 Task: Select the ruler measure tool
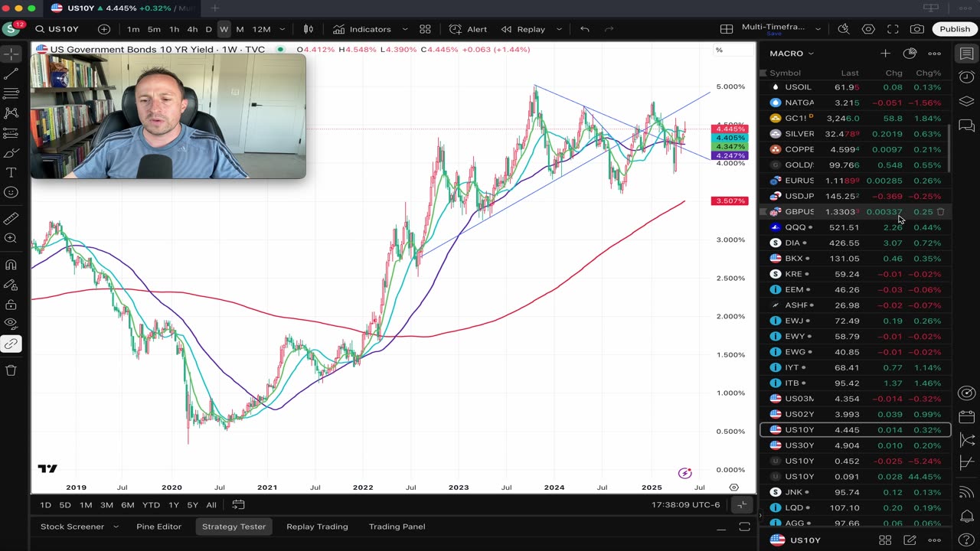(11, 219)
